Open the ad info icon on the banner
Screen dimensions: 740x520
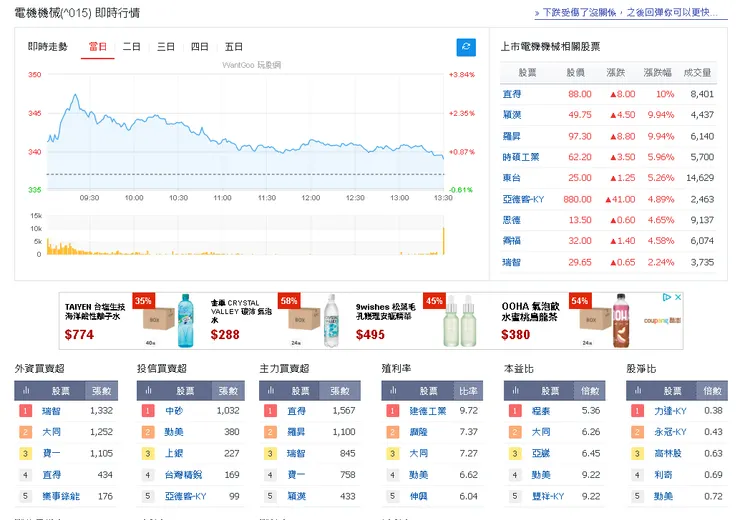[668, 297]
